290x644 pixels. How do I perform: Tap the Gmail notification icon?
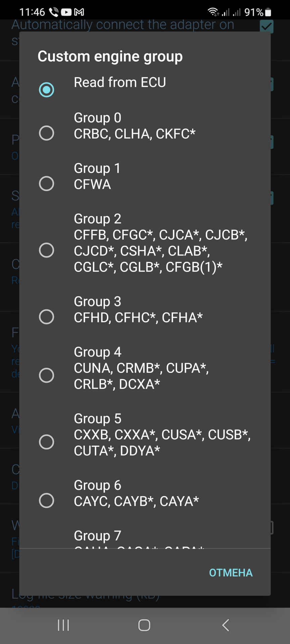[x=79, y=12]
